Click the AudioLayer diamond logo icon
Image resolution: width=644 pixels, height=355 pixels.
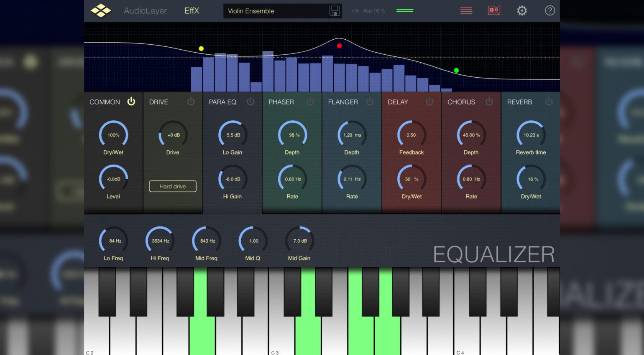point(101,11)
